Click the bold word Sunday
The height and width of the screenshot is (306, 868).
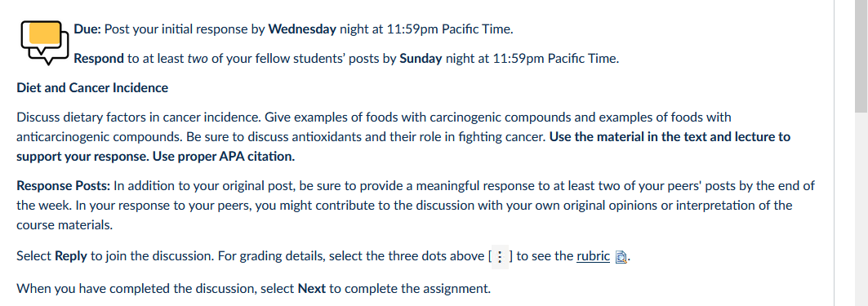point(421,58)
